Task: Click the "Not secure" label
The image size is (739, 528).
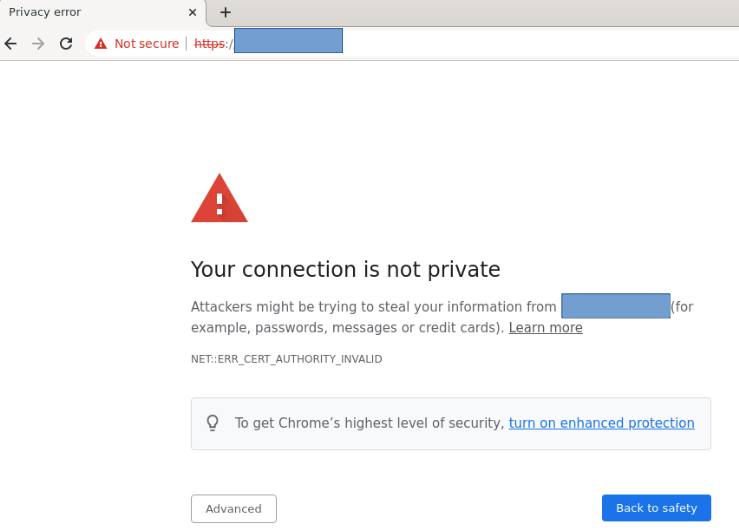Action: 146,44
